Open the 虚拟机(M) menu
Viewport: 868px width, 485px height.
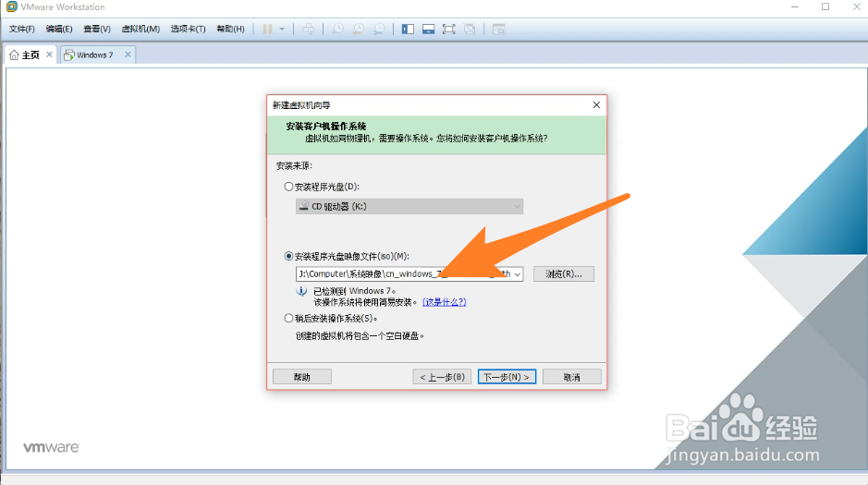[x=141, y=29]
